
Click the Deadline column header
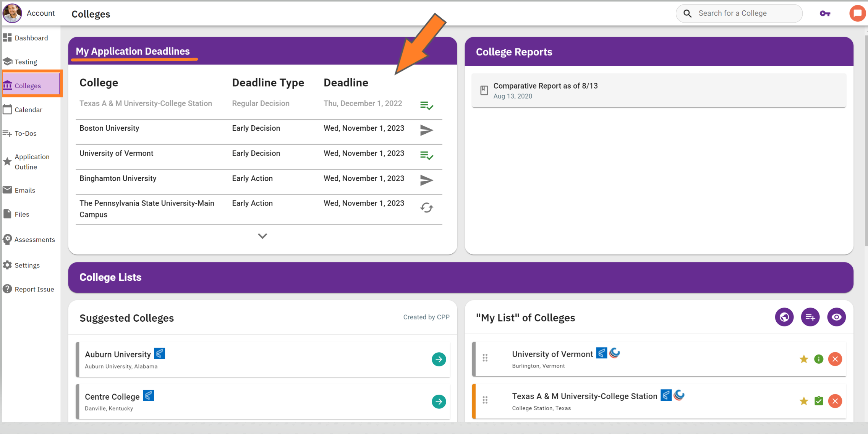pos(346,83)
